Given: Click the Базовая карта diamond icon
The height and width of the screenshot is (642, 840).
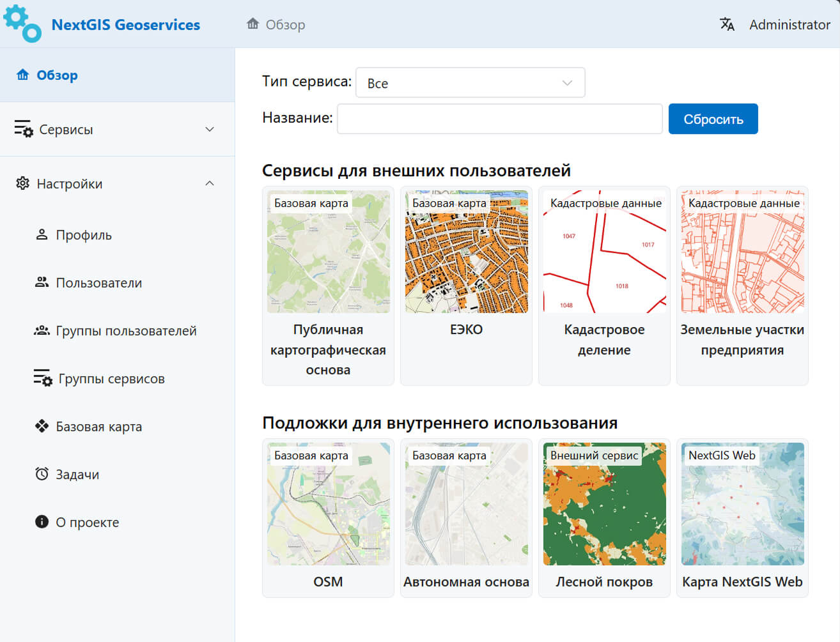Looking at the screenshot, I should point(42,426).
